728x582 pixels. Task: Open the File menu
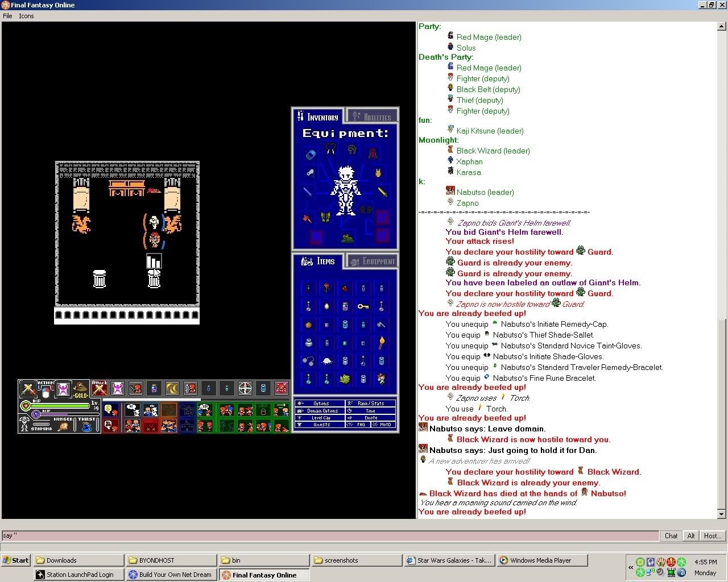coord(7,16)
